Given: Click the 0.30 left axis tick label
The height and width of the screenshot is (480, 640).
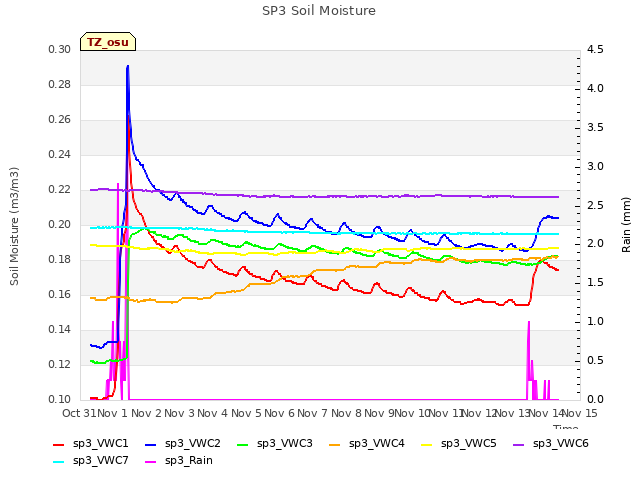Looking at the screenshot, I should coord(60,49).
